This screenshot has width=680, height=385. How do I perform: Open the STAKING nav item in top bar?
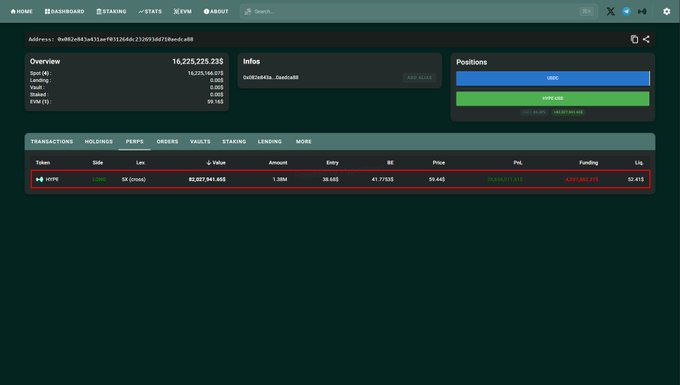click(111, 12)
